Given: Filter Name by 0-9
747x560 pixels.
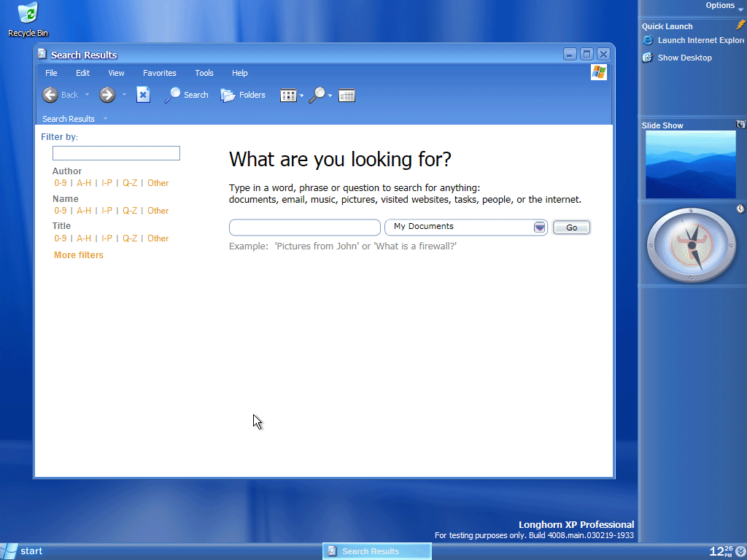Looking at the screenshot, I should (x=60, y=211).
